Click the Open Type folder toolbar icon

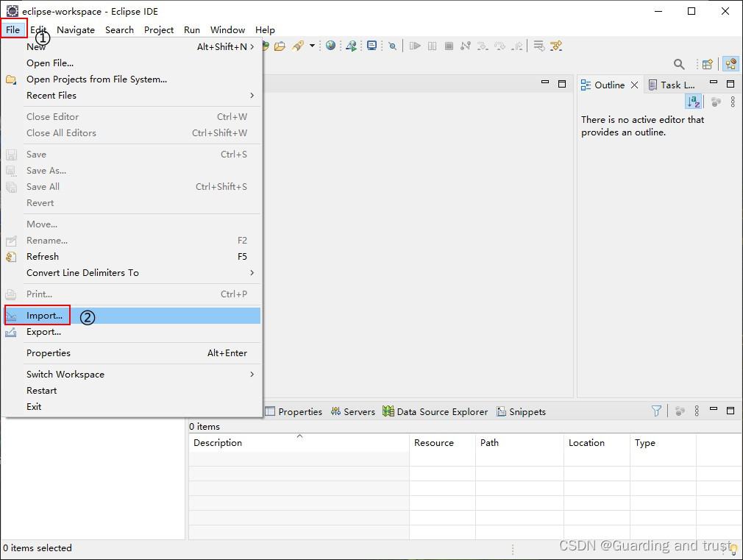click(280, 46)
